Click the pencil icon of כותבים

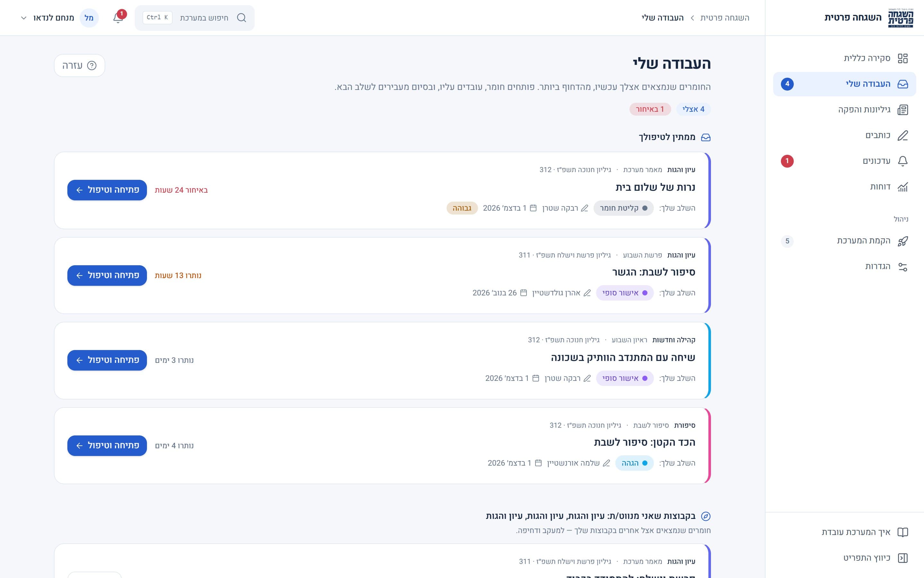point(903,135)
